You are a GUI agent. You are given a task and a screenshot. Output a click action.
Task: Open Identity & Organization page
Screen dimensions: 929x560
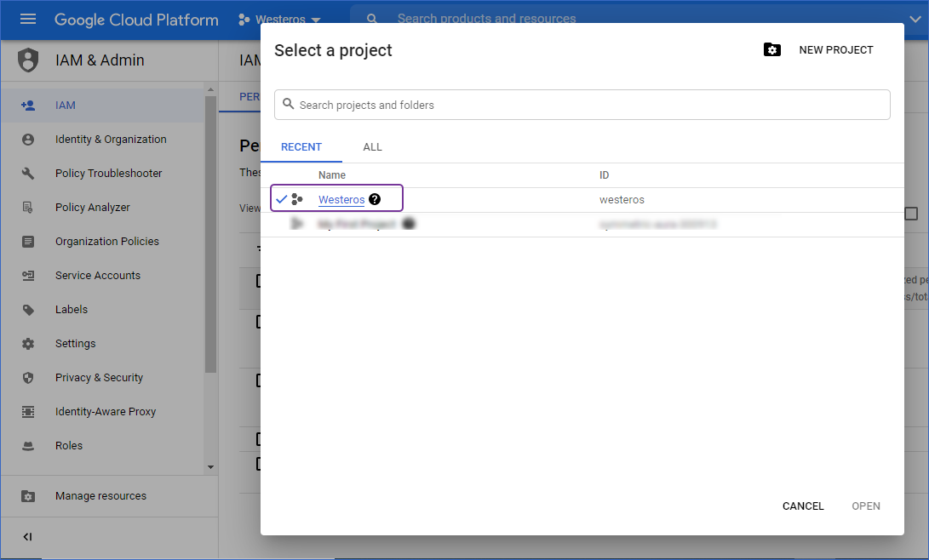pos(111,139)
